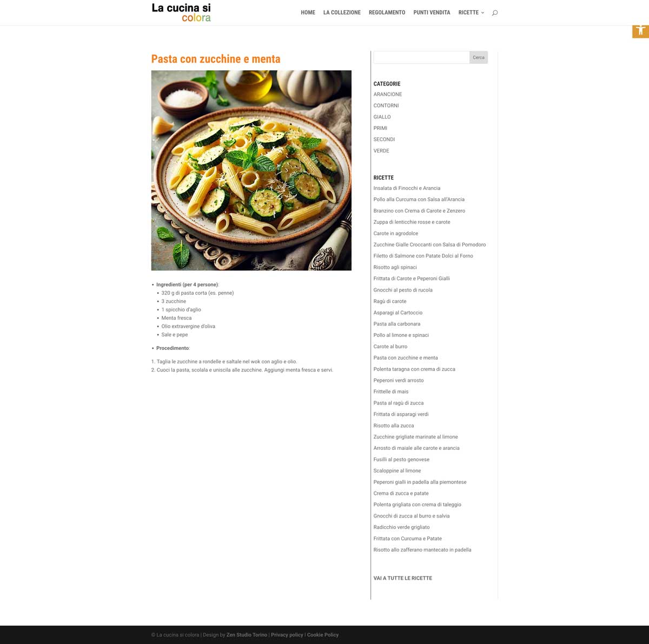649x644 pixels.
Task: Select the Verde category link
Action: pyautogui.click(x=381, y=151)
